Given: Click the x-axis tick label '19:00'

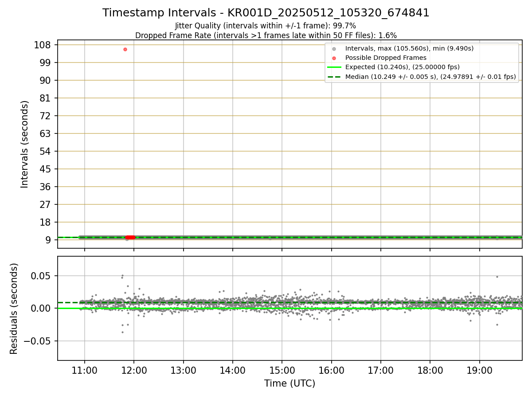Looking at the screenshot, I should point(480,371).
